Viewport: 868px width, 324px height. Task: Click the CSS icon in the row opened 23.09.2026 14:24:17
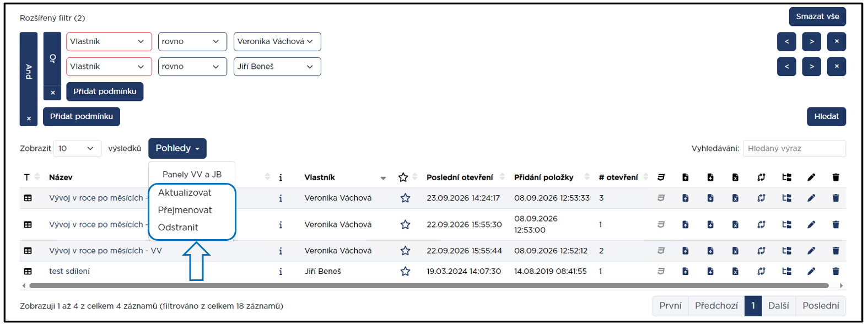pyautogui.click(x=661, y=198)
